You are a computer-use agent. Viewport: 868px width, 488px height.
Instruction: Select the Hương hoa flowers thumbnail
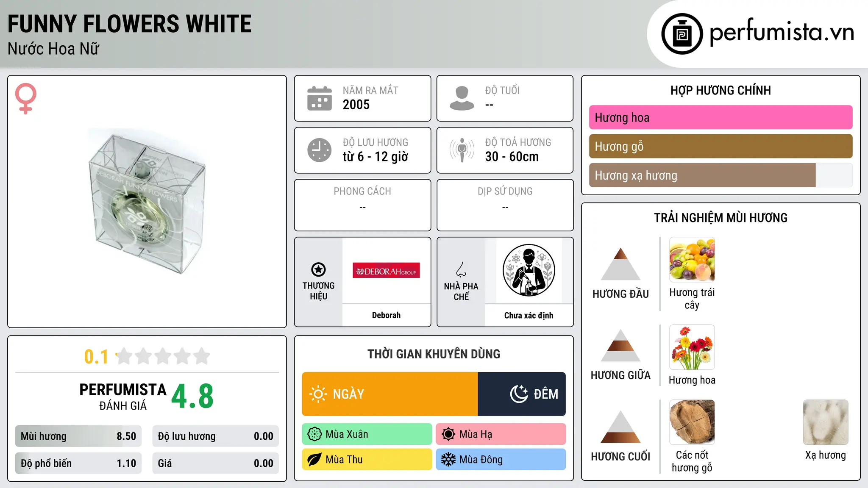(692, 347)
